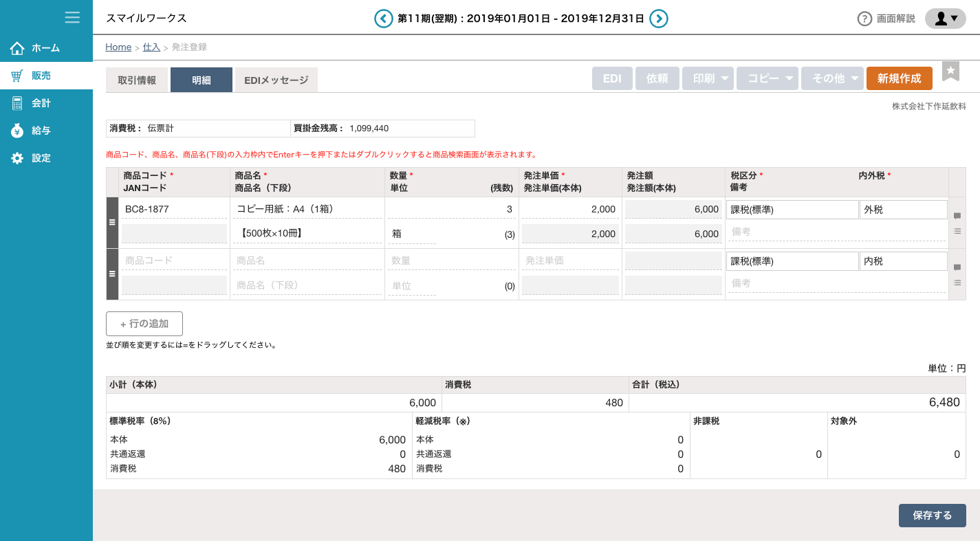Image resolution: width=980 pixels, height=541 pixels.
Task: Click the 依頼 button
Action: point(657,78)
